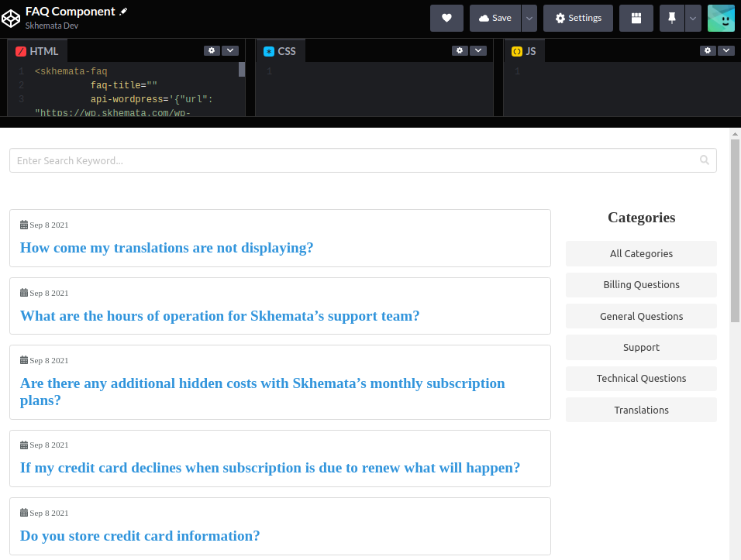
Task: Open the hidden costs subscription question
Action: 262,391
